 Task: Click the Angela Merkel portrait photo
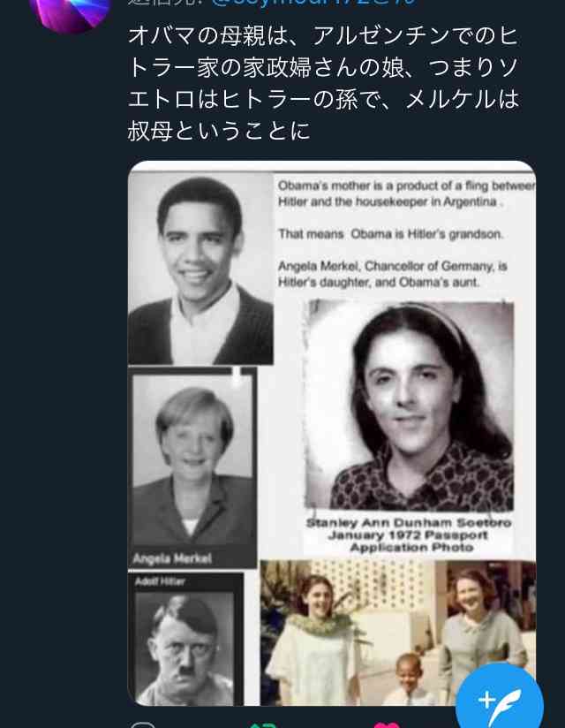coord(192,467)
